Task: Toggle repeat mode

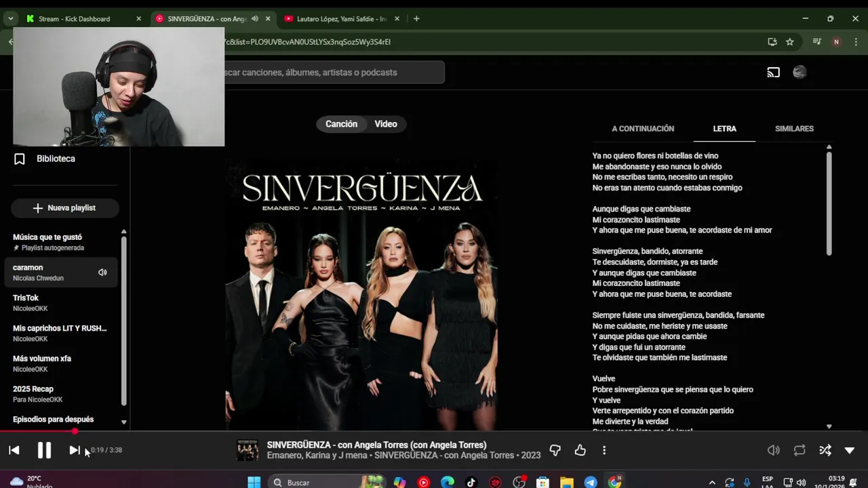Action: (x=800, y=450)
